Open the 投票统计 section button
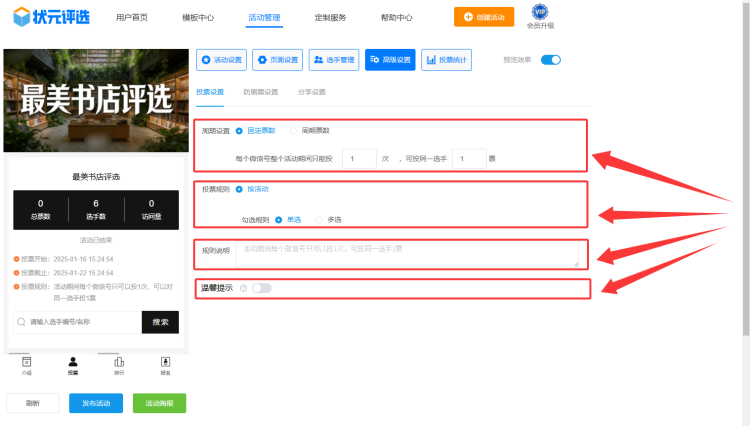Image resolution: width=750 pixels, height=426 pixels. [446, 60]
